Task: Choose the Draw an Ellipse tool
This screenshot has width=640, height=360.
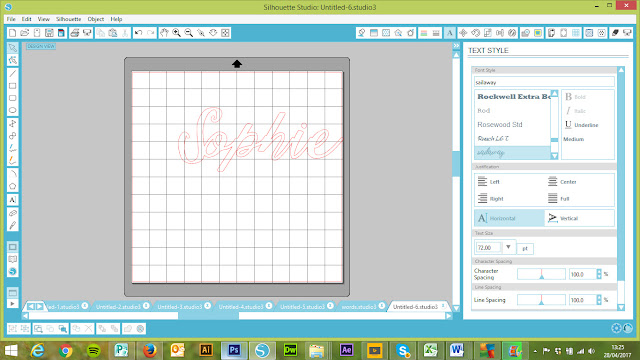Action: 13,110
